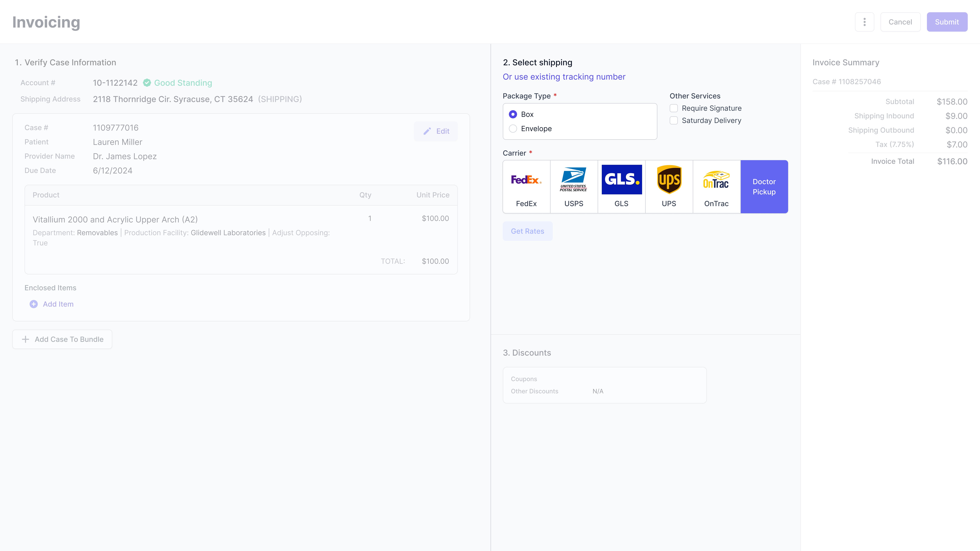The image size is (980, 551).
Task: Click the Good Standing checkmark badge
Action: point(147,83)
